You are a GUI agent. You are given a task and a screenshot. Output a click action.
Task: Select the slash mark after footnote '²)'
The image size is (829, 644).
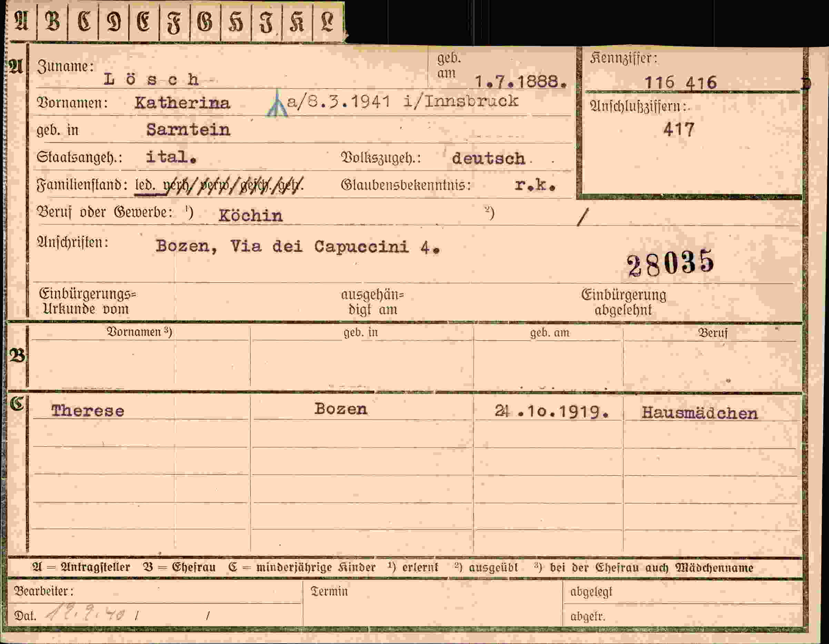(x=583, y=217)
